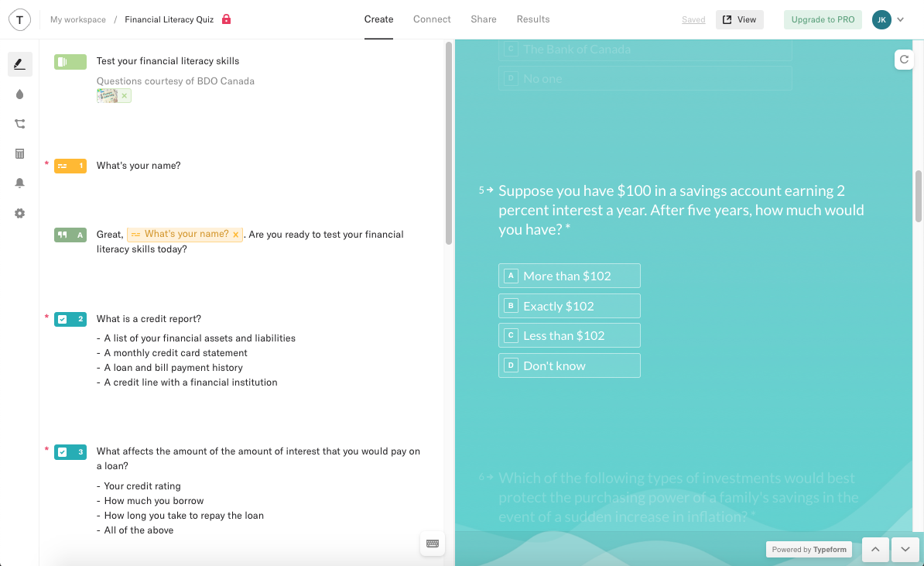Select question 3 multiple choice badge

click(70, 452)
